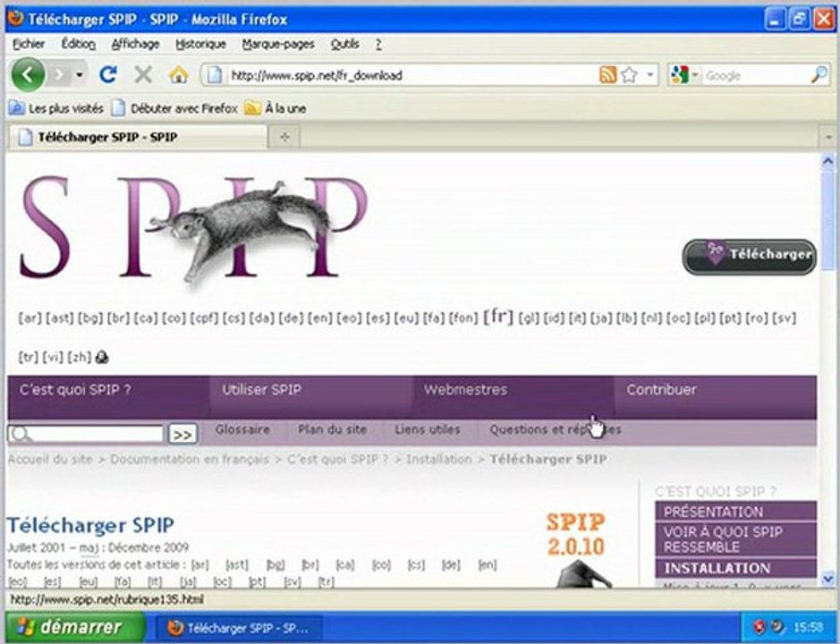The image size is (840, 644).
Task: Click the site search input field
Action: [x=86, y=434]
